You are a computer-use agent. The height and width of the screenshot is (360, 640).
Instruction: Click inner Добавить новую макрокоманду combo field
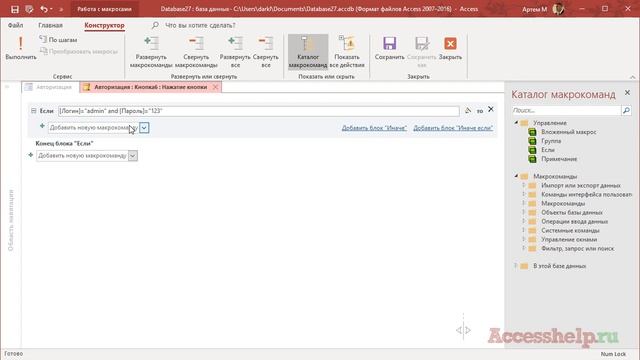tap(93, 128)
